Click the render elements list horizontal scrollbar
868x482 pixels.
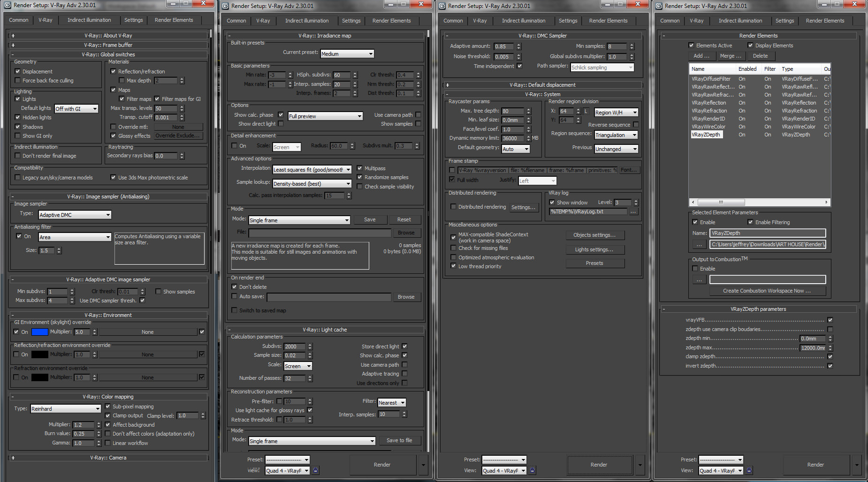pyautogui.click(x=760, y=203)
